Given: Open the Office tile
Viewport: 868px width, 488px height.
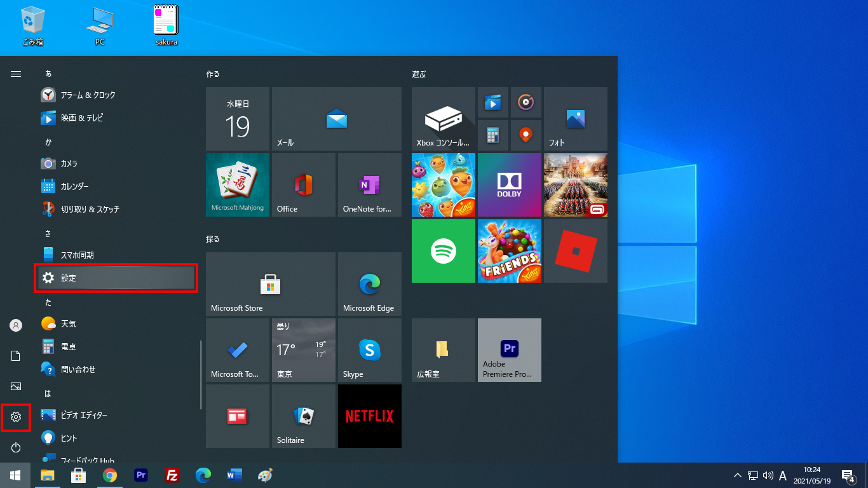Looking at the screenshot, I should pyautogui.click(x=304, y=185).
